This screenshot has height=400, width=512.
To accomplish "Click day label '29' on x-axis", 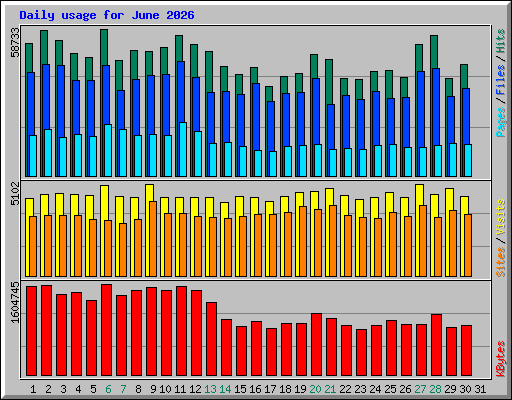I will coord(450,389).
